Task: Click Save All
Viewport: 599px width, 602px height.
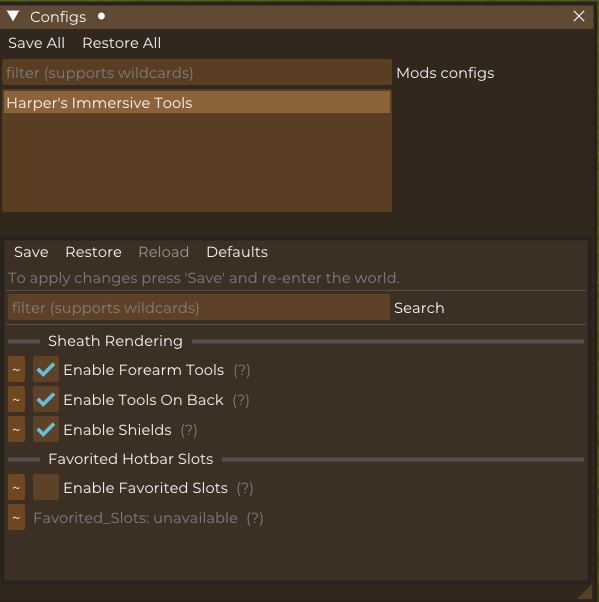Action: pos(36,43)
